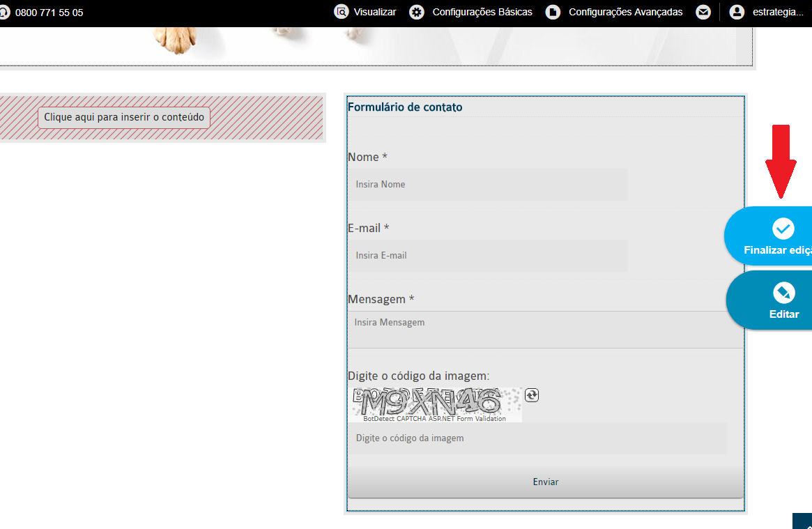Screen dimensions: 812x529
Task: Open the mail envelope icon
Action: tap(703, 12)
